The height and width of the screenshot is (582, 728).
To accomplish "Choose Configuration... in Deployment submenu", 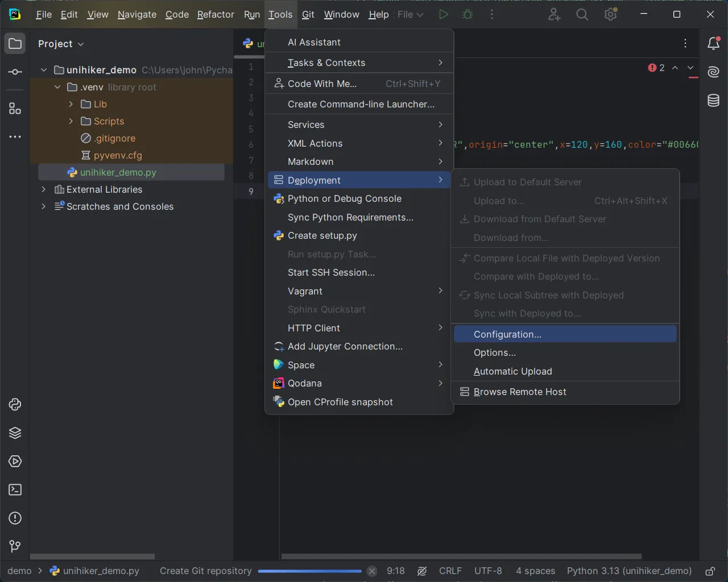I will click(x=565, y=334).
